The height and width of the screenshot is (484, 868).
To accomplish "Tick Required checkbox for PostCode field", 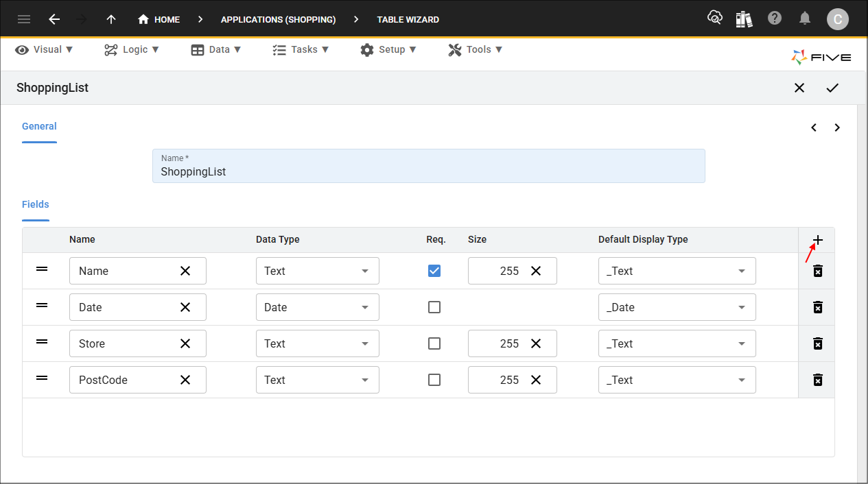I will 434,380.
